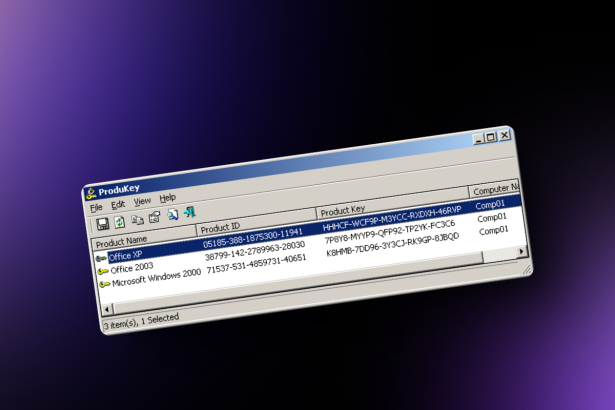Open the Edit menu
615x410 pixels.
tap(118, 204)
